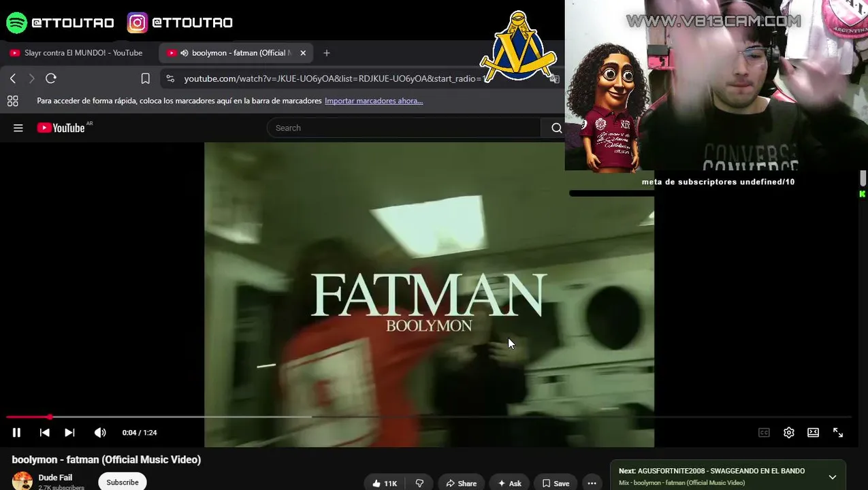The height and width of the screenshot is (490, 868).
Task: Bookmark this page icon
Action: tap(145, 78)
